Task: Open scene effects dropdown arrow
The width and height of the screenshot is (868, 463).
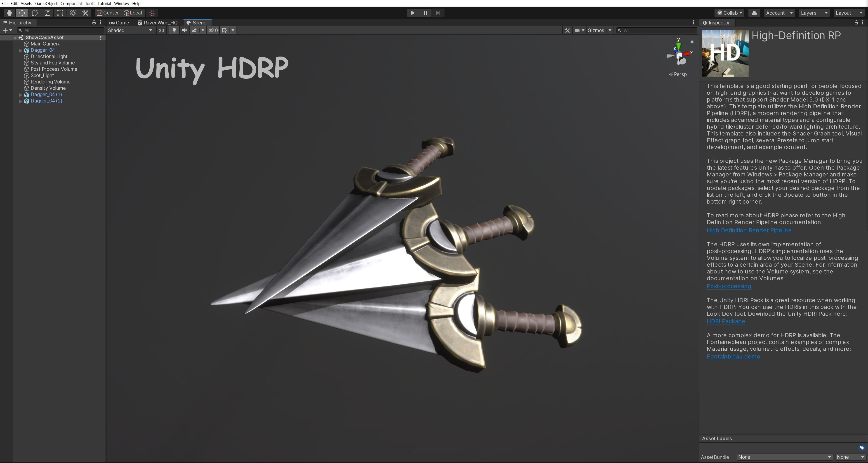Action: coord(203,30)
